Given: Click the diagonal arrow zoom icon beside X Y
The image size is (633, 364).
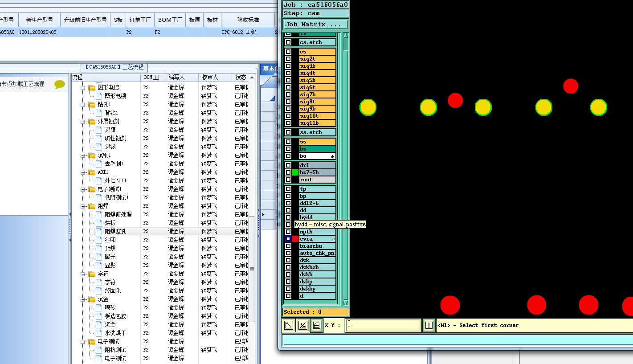Looking at the screenshot, I should [x=288, y=325].
